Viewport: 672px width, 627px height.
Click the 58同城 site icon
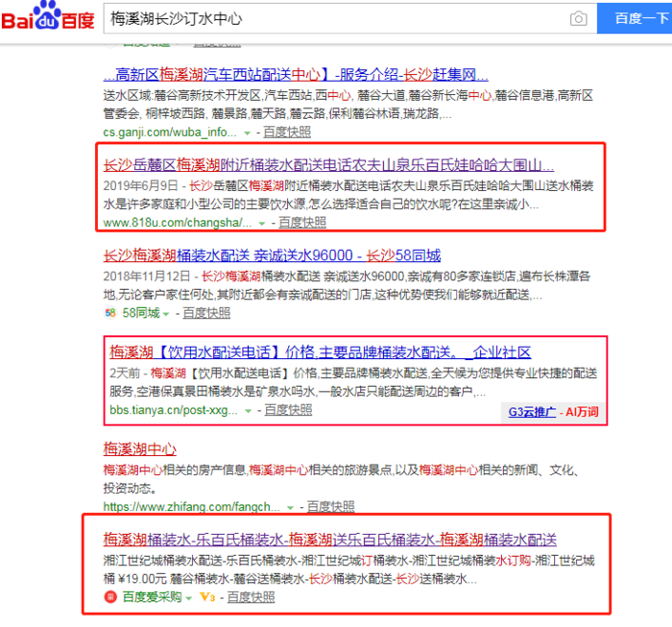pos(110,313)
